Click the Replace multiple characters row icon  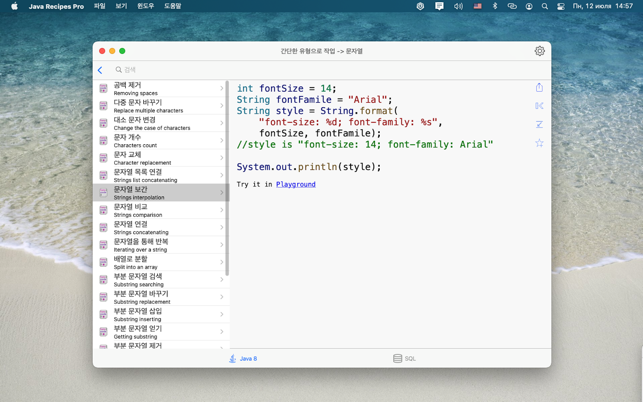(x=103, y=105)
